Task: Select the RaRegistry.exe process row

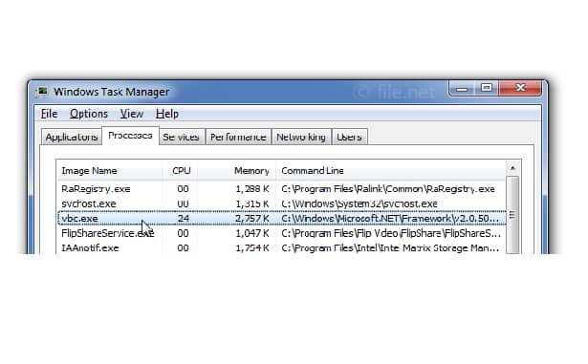Action: pyautogui.click(x=281, y=189)
